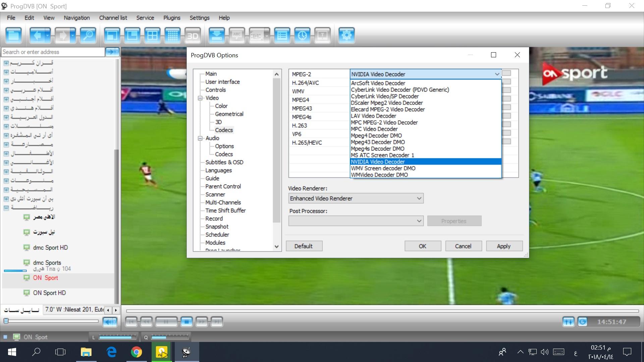Toggle the 3D mode toolbar icon
644x362 pixels.
193,35
